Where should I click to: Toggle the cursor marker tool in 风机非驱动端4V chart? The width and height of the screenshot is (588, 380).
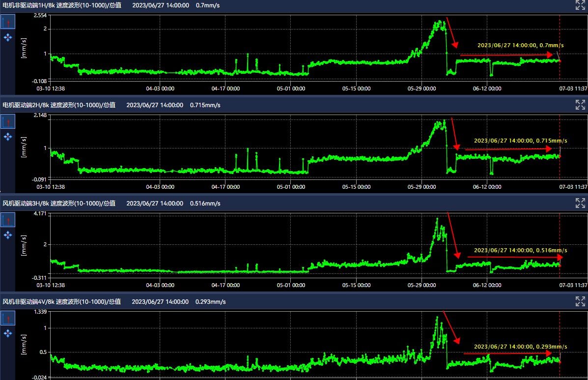[x=8, y=319]
